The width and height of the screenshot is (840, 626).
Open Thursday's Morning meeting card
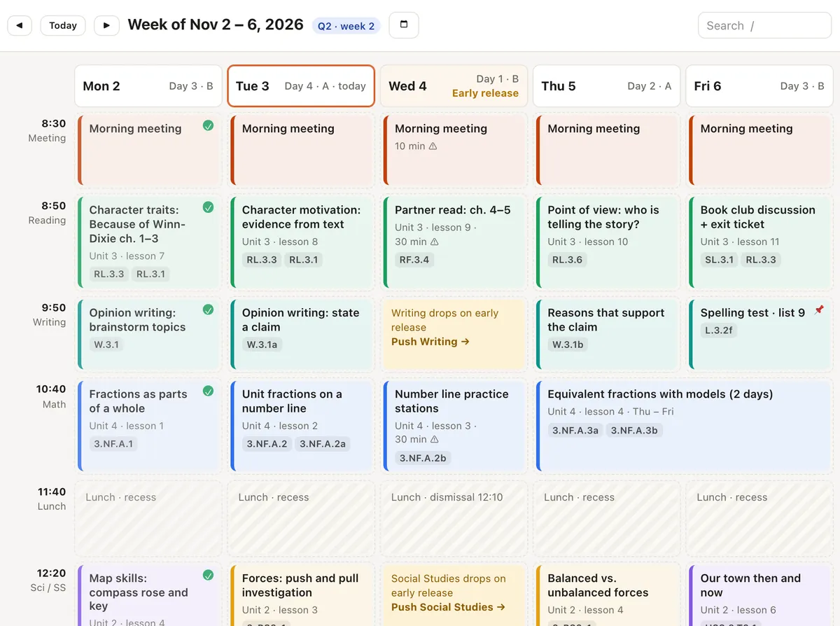tap(606, 151)
